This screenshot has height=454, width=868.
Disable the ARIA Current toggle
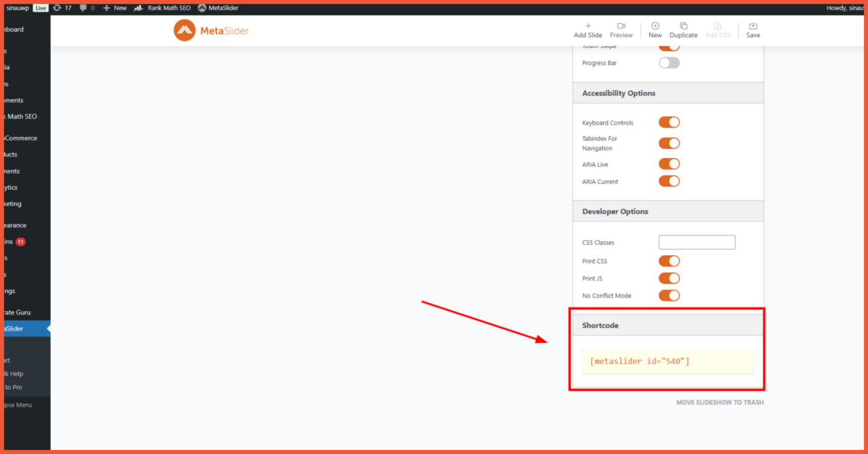click(x=669, y=181)
